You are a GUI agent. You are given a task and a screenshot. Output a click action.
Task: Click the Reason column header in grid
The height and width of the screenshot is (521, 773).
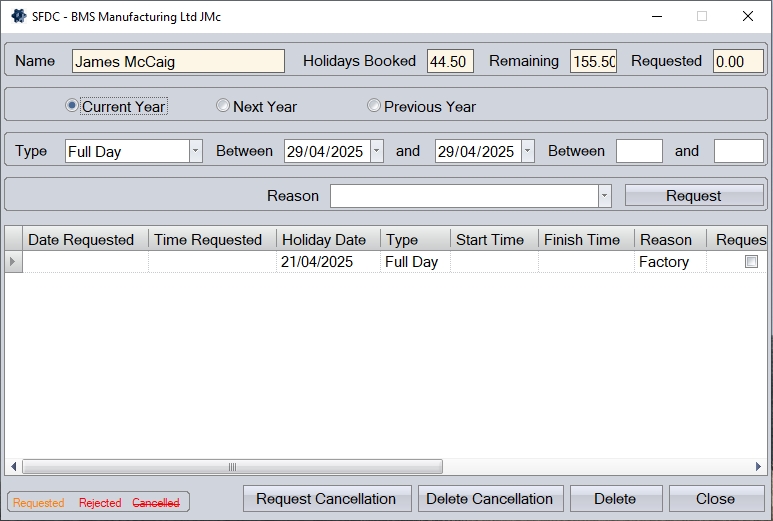pyautogui.click(x=670, y=240)
